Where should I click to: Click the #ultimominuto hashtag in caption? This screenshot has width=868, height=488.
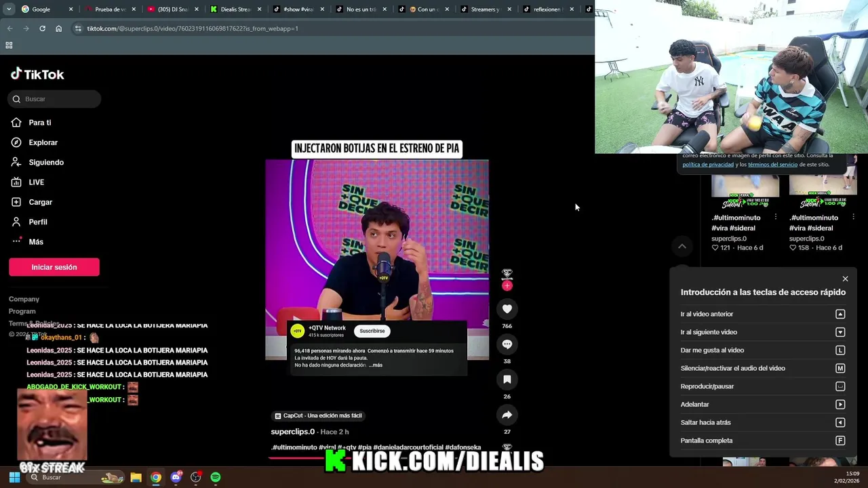click(294, 447)
